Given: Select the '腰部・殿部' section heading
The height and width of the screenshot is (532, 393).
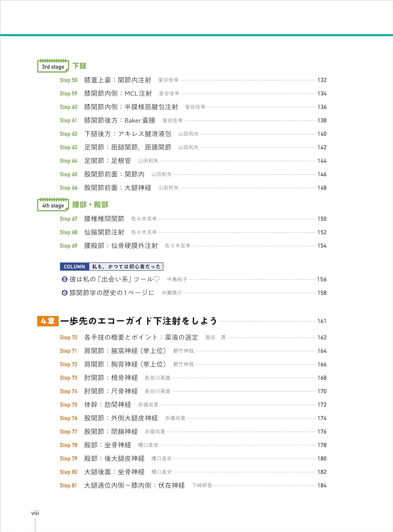Looking at the screenshot, I should tap(90, 205).
